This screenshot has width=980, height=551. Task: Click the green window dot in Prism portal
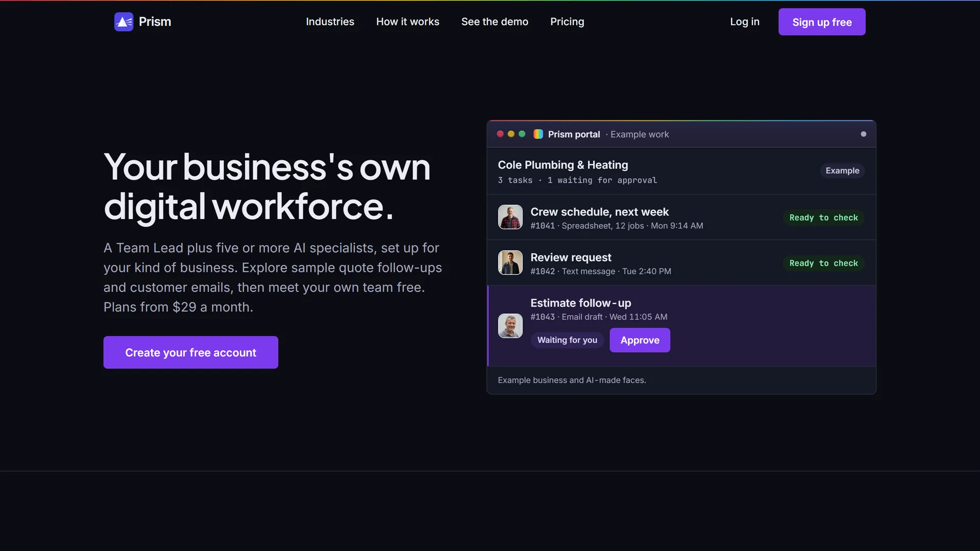tap(522, 134)
